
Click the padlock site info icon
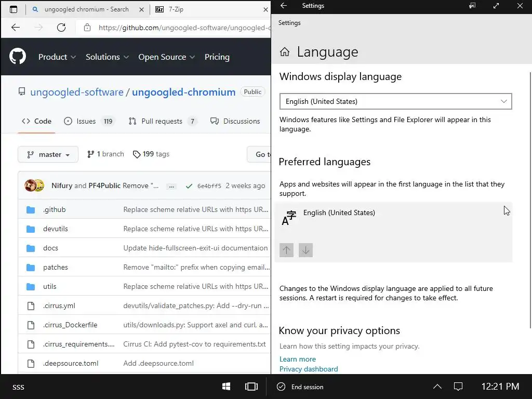87,28
